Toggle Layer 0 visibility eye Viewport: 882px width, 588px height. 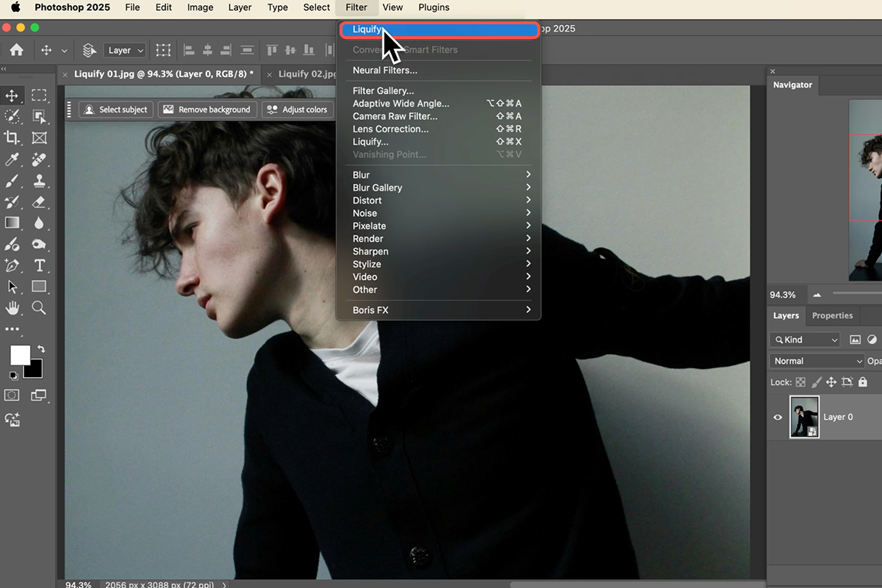pos(778,417)
